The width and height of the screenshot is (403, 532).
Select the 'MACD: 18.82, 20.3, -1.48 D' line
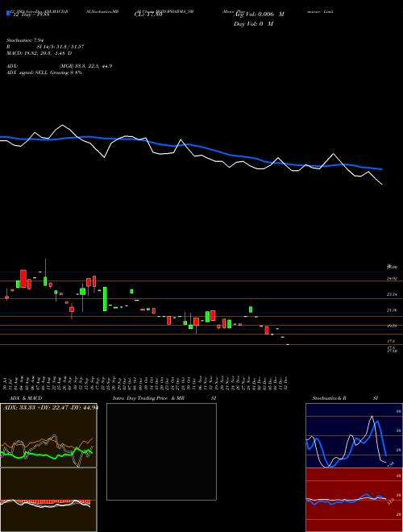click(39, 53)
